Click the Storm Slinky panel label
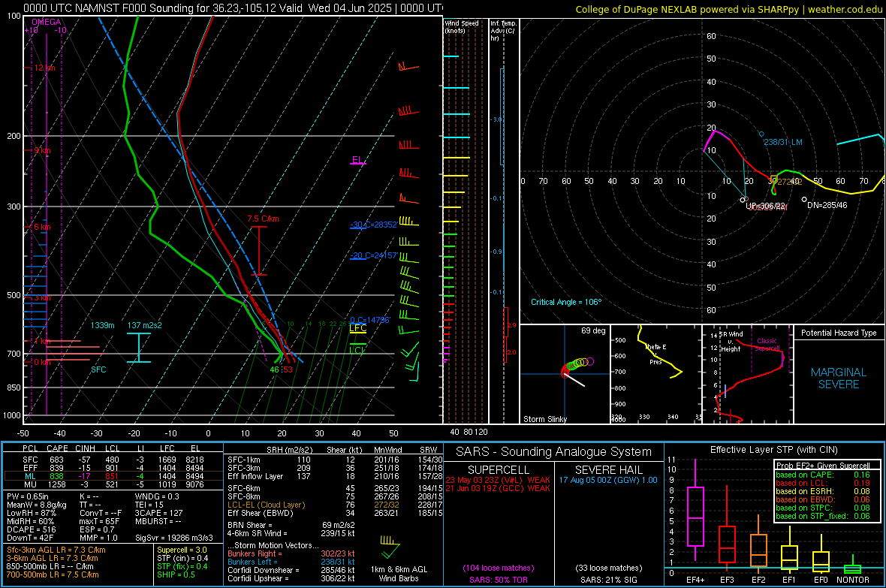 [544, 419]
